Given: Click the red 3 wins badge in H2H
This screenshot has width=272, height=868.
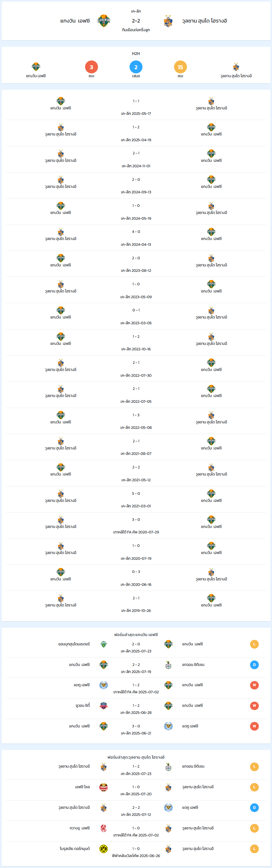Looking at the screenshot, I should [92, 67].
